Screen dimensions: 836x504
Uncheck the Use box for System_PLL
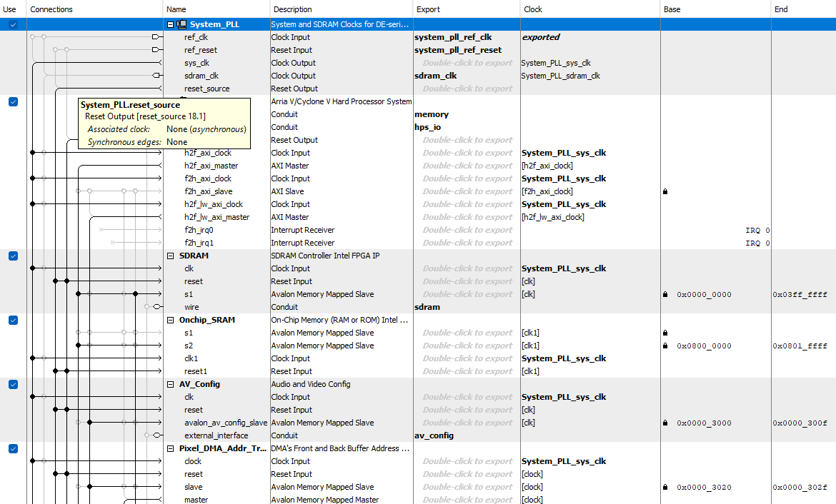tap(14, 24)
